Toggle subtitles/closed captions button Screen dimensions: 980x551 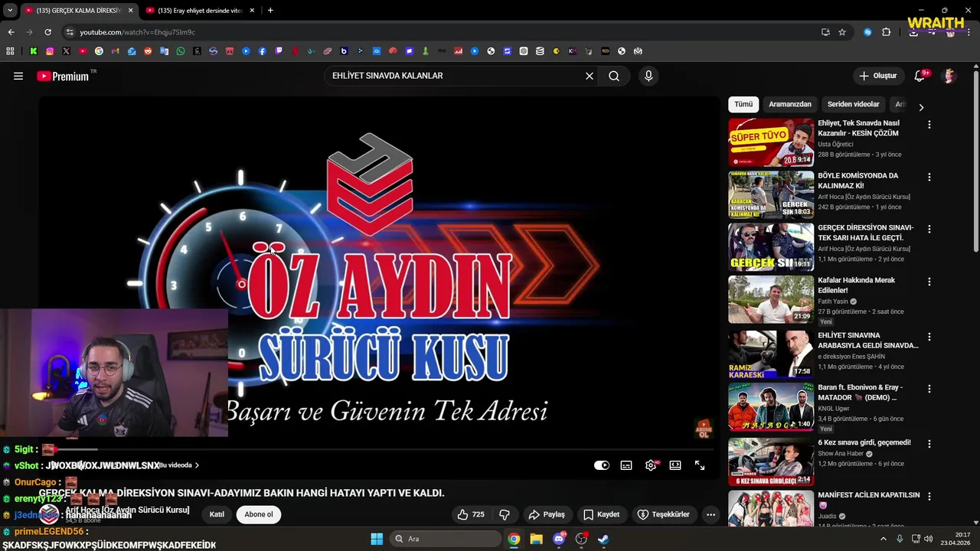pos(626,465)
